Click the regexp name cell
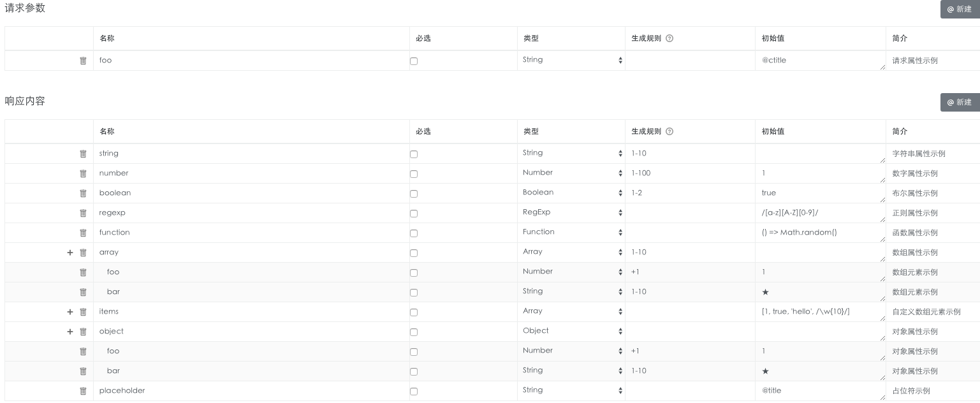Screen dimensions: 980x403 coord(251,213)
